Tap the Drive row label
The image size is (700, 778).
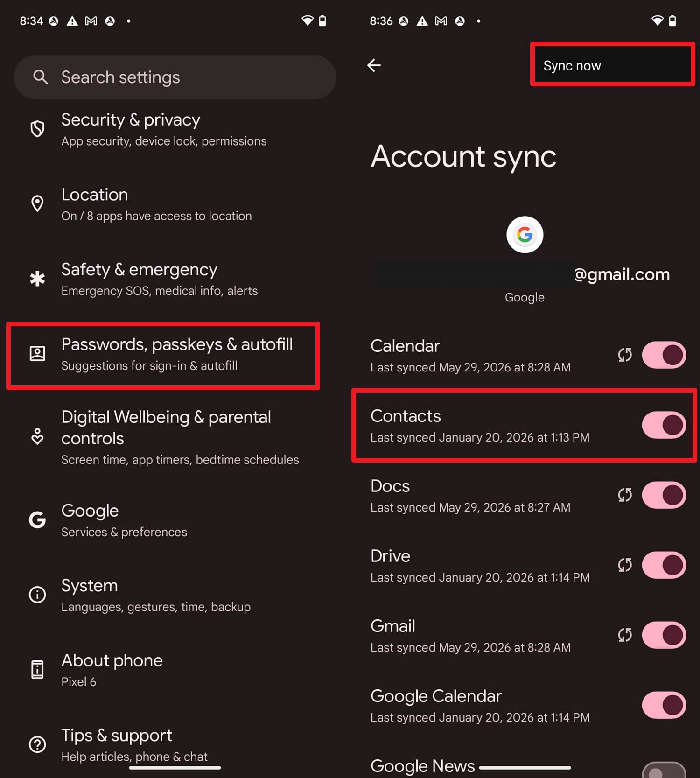pyautogui.click(x=390, y=556)
